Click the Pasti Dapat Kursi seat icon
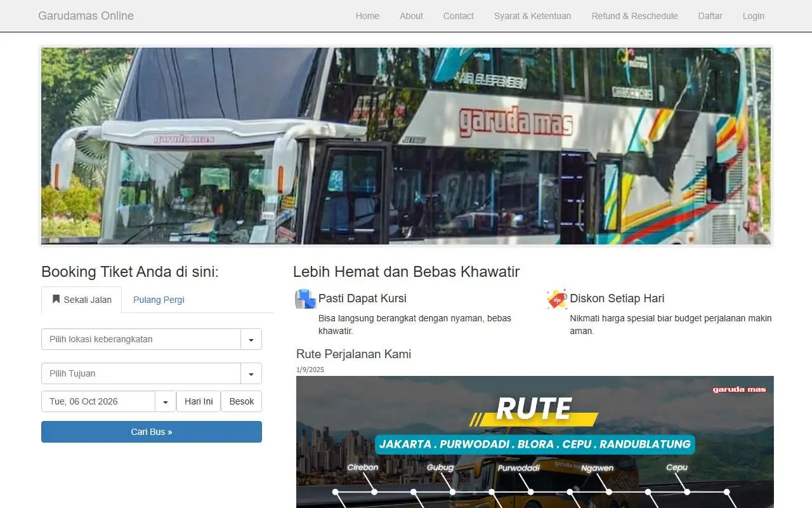The image size is (812, 508). (x=305, y=299)
